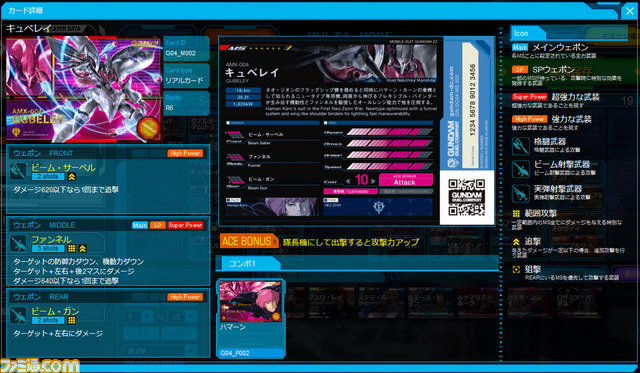Viewport: 640px width, 373px height.
Task: Click the 実弾射撃武器 legend icon
Action: click(521, 193)
